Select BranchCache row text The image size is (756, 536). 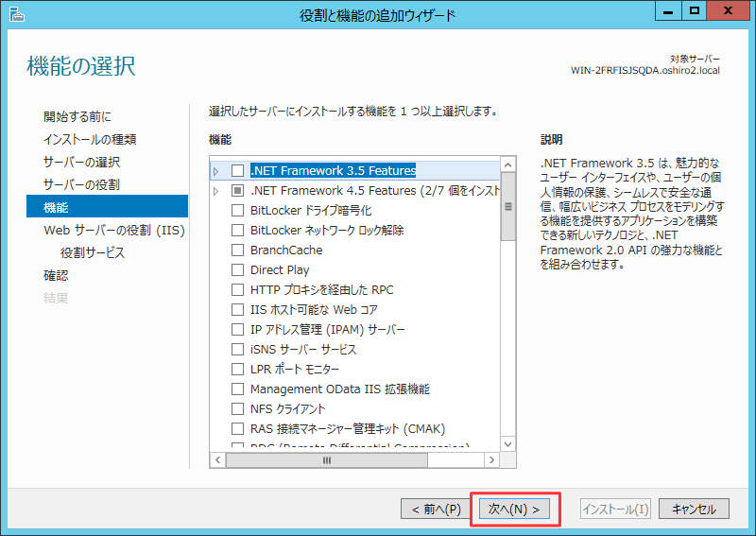[x=286, y=250]
